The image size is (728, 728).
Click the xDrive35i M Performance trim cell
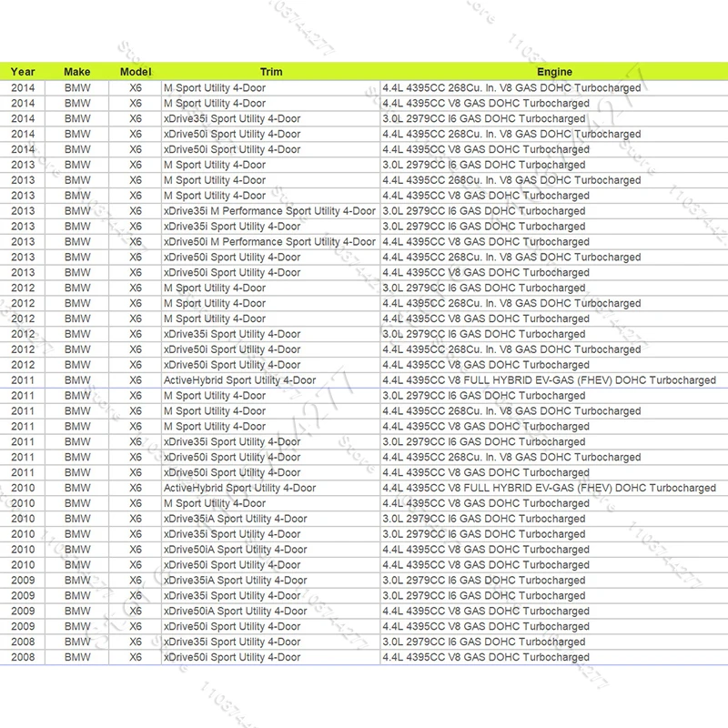(270, 211)
